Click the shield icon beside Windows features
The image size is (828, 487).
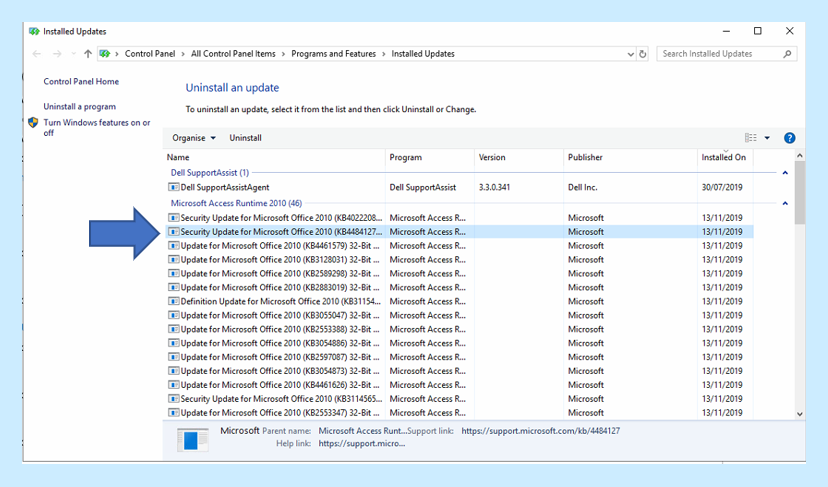click(33, 123)
